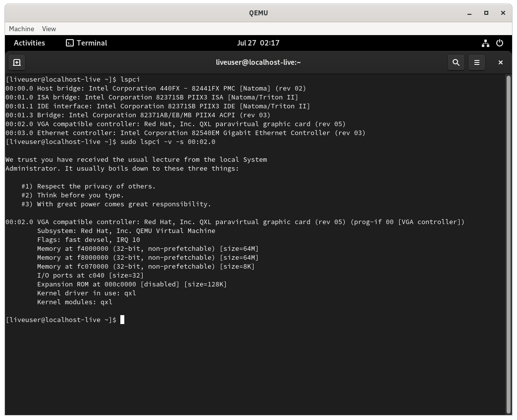Open the network status icon
Viewport: 517px width, 420px height.
[x=485, y=43]
